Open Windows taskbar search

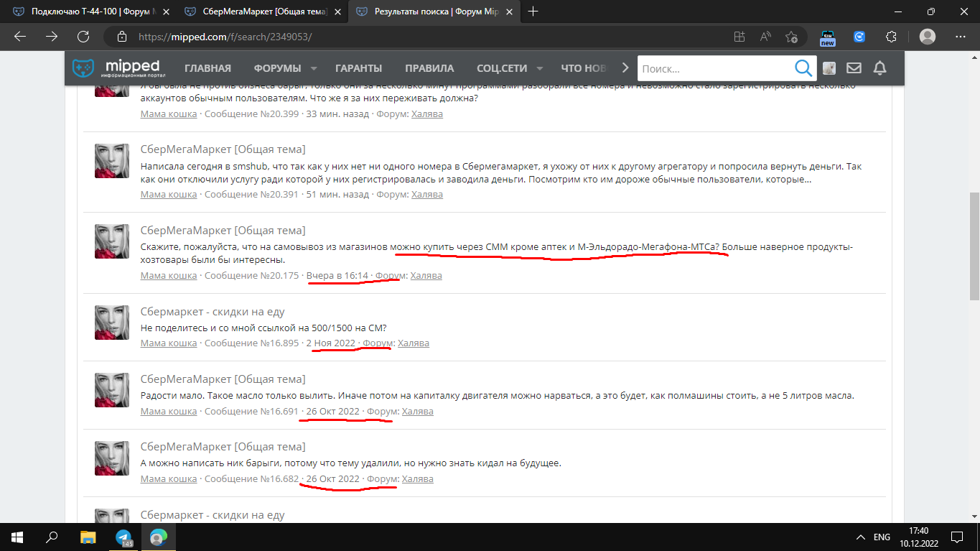coord(52,537)
